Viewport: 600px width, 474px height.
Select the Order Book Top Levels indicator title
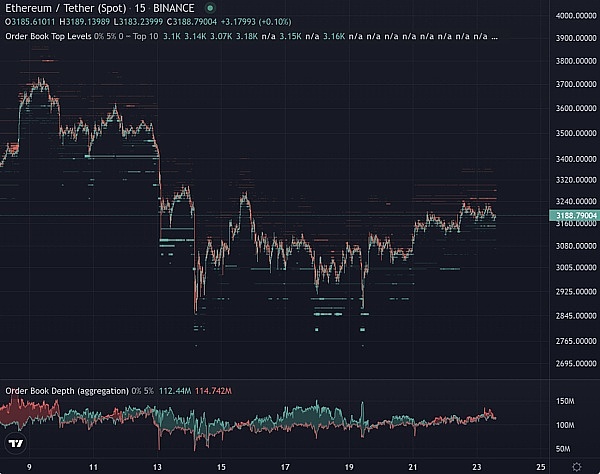[46, 36]
